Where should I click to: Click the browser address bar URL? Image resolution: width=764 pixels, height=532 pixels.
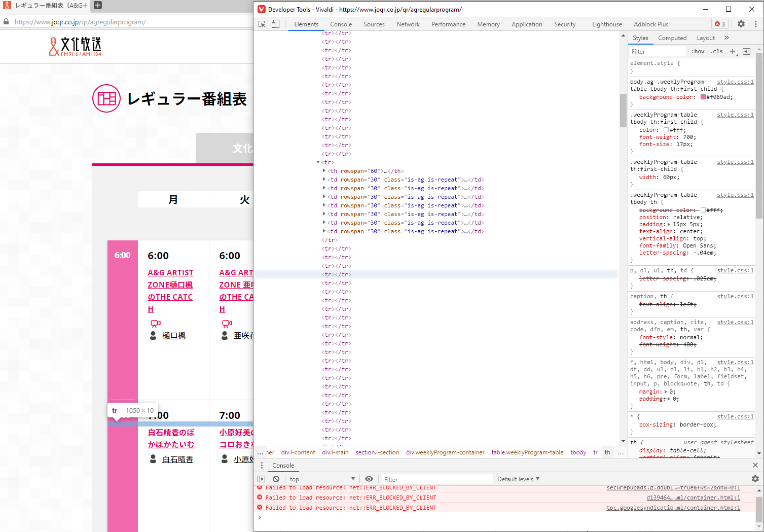point(80,22)
